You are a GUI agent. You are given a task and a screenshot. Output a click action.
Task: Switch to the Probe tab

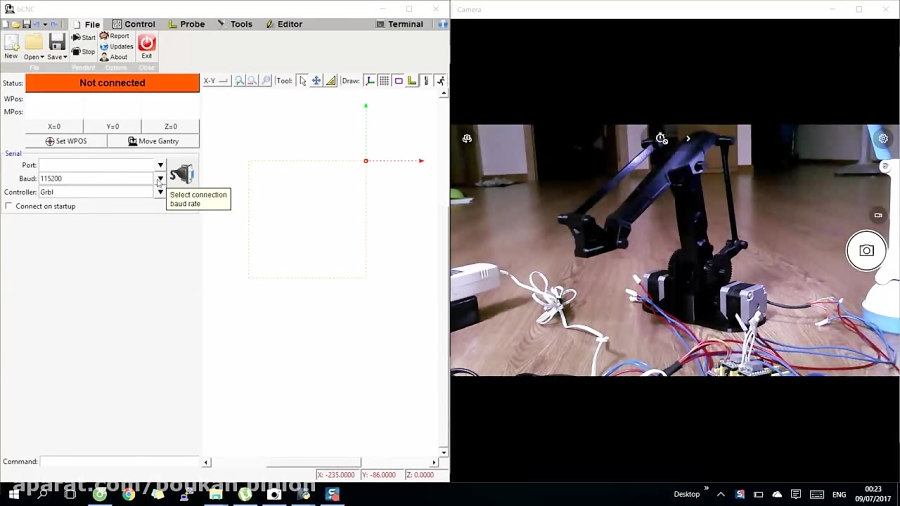187,24
